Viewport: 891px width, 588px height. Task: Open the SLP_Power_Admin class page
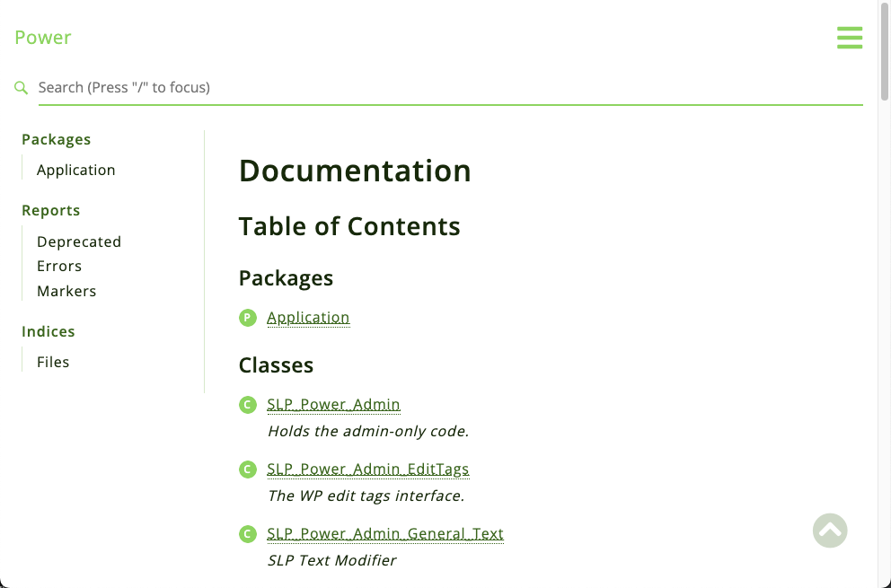[333, 404]
